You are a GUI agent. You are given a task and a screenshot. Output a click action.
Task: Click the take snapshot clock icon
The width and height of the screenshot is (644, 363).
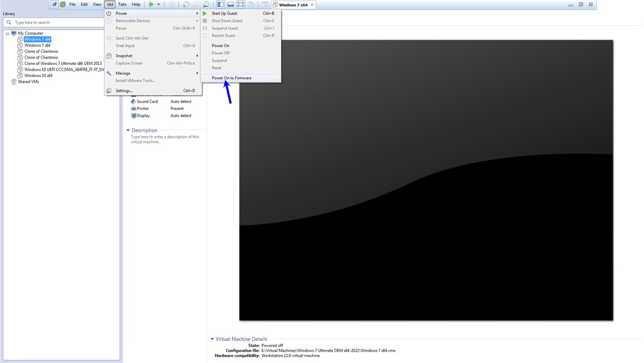click(186, 4)
